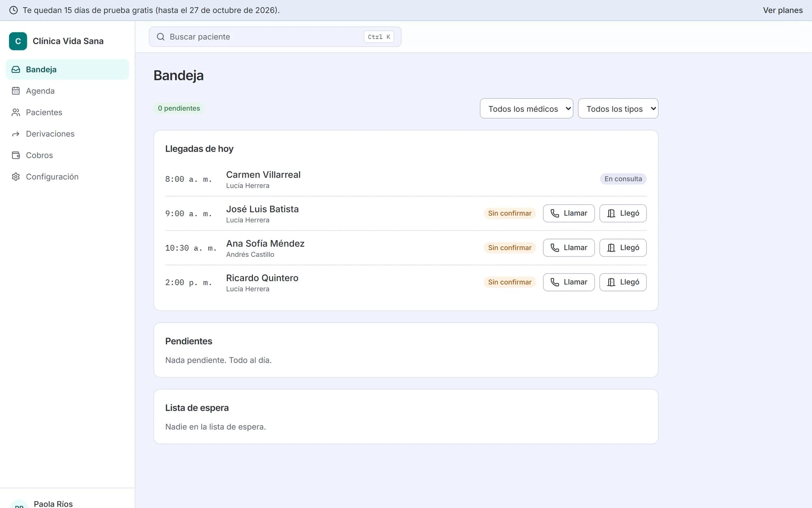
Task: Click the arrow icon next to Derivaciones
Action: [x=16, y=134]
